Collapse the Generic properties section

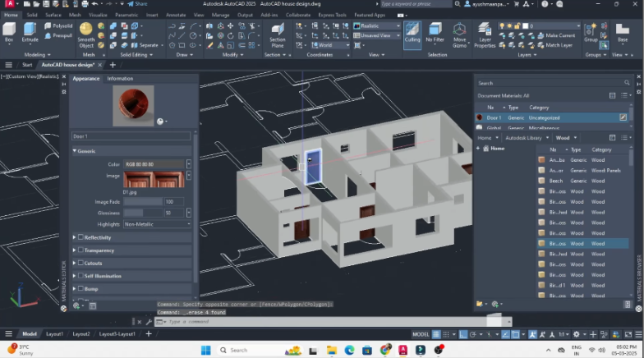point(75,151)
